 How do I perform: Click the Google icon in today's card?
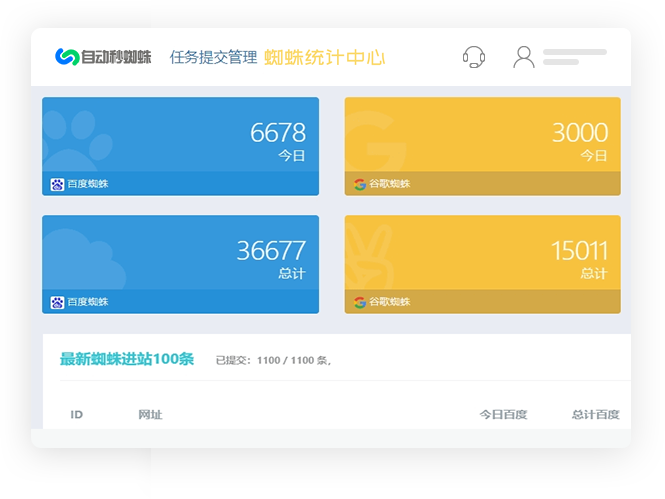[360, 184]
